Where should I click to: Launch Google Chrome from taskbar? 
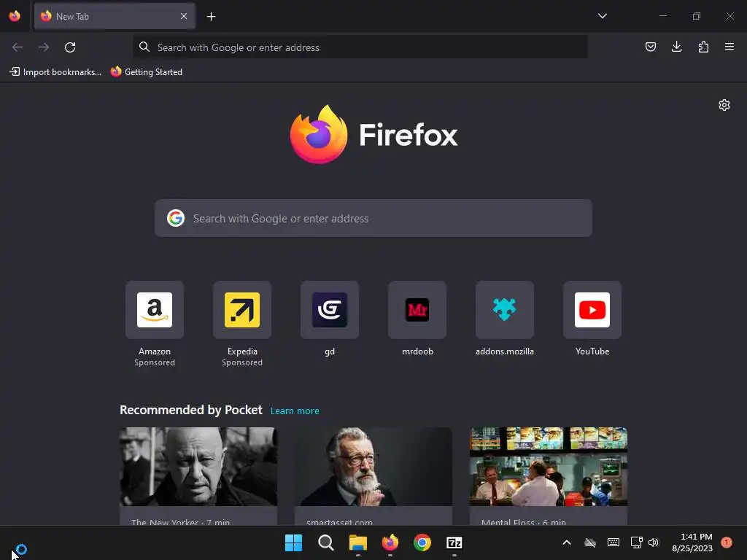[422, 542]
